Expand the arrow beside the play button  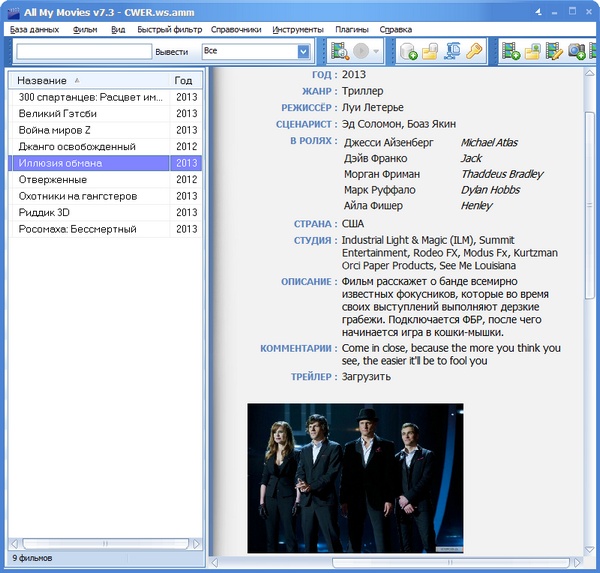pos(377,51)
